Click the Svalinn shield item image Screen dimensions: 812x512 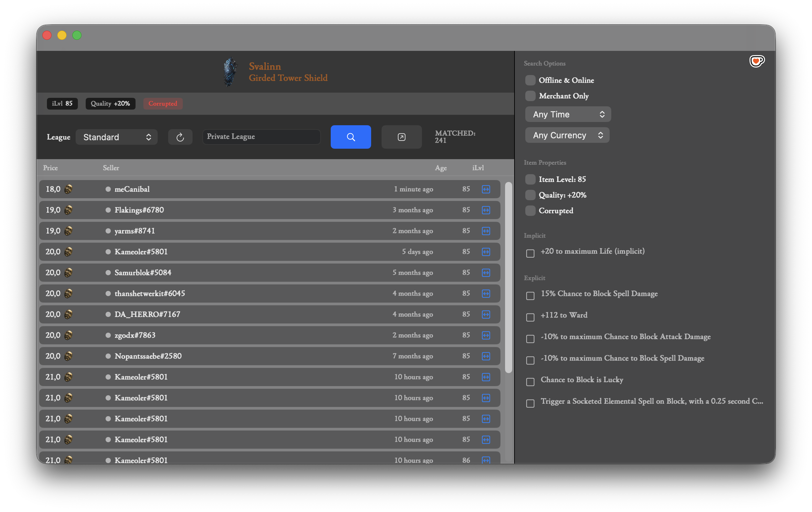231,72
